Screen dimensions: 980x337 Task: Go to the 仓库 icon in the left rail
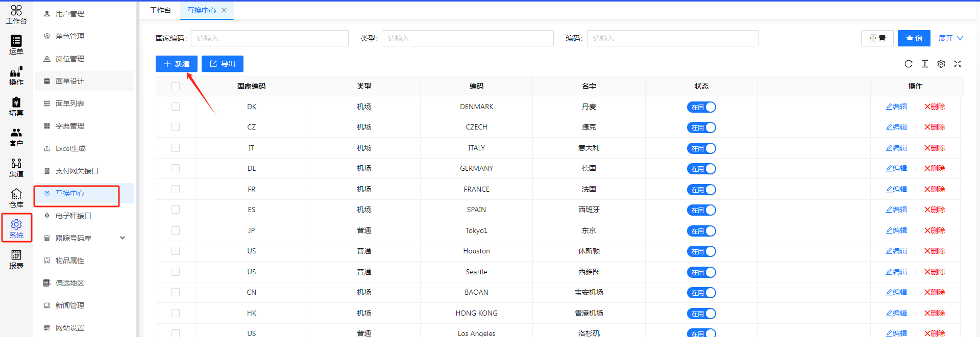point(16,198)
